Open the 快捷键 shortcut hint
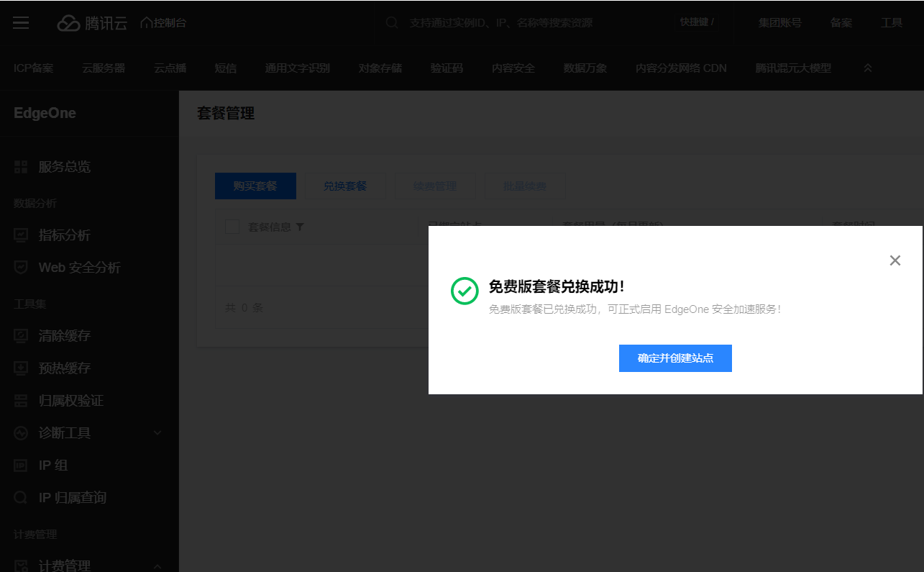This screenshot has height=572, width=924. 697,22
